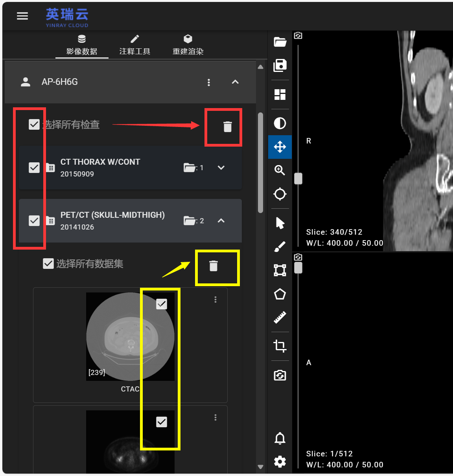Image resolution: width=453 pixels, height=476 pixels.
Task: Delete the selected datasets using the 选择所有数据集 trash icon
Action: point(213,266)
